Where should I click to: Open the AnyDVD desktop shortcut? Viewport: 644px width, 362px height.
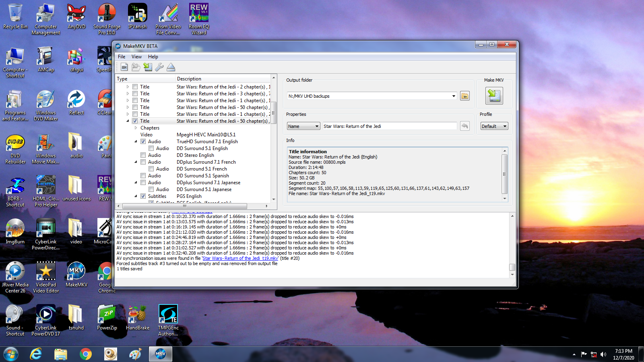(x=76, y=16)
